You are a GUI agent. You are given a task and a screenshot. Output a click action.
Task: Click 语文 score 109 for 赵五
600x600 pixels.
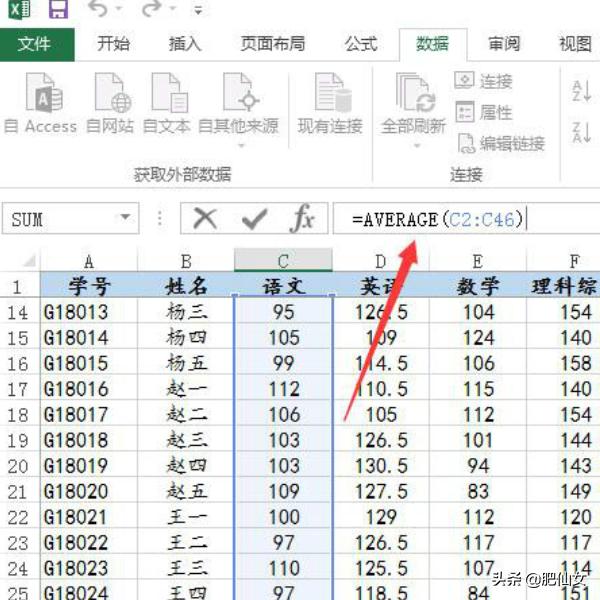(x=283, y=491)
